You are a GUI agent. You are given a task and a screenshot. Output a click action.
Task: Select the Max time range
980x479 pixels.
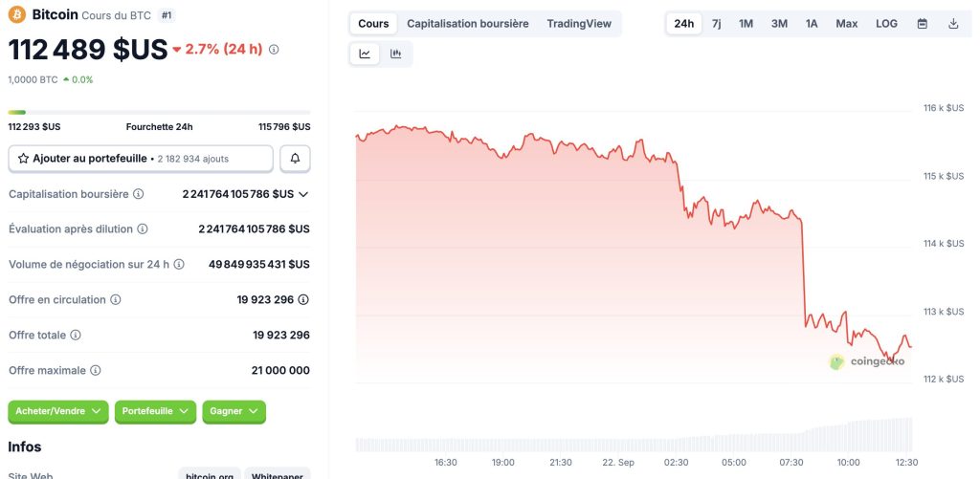coord(846,24)
